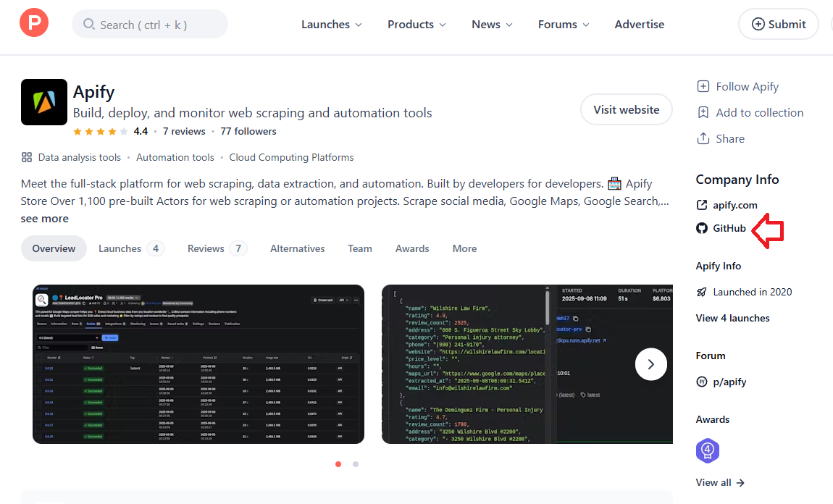The image size is (833, 504).
Task: Click the Visit website button
Action: pyautogui.click(x=627, y=109)
